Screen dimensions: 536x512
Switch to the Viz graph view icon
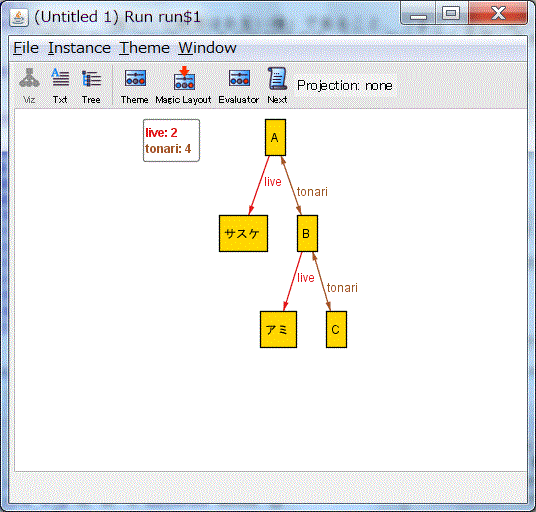point(29,85)
